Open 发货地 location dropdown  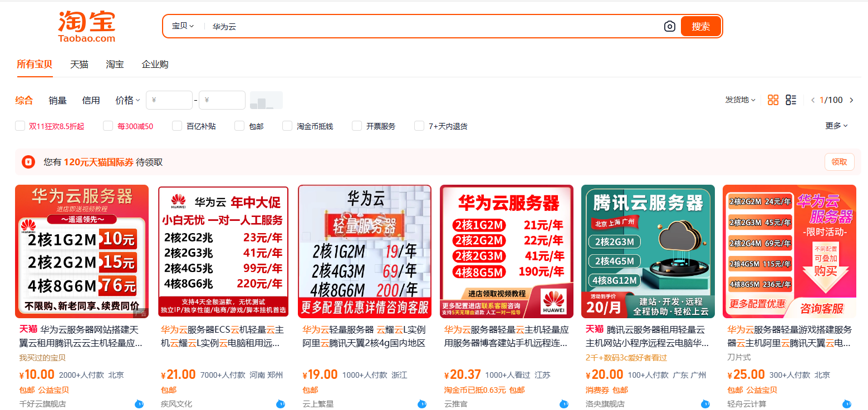[x=740, y=100]
